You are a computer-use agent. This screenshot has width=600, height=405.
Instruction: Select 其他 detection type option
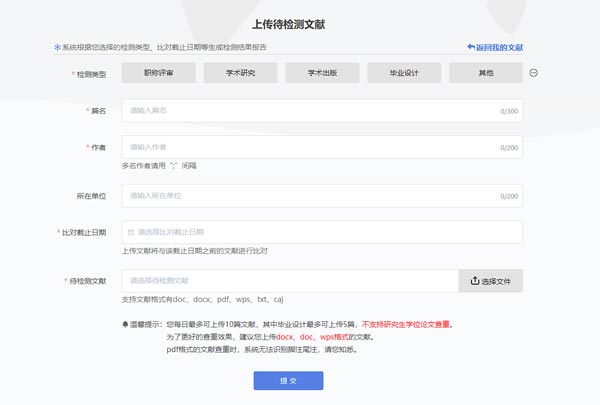click(485, 73)
